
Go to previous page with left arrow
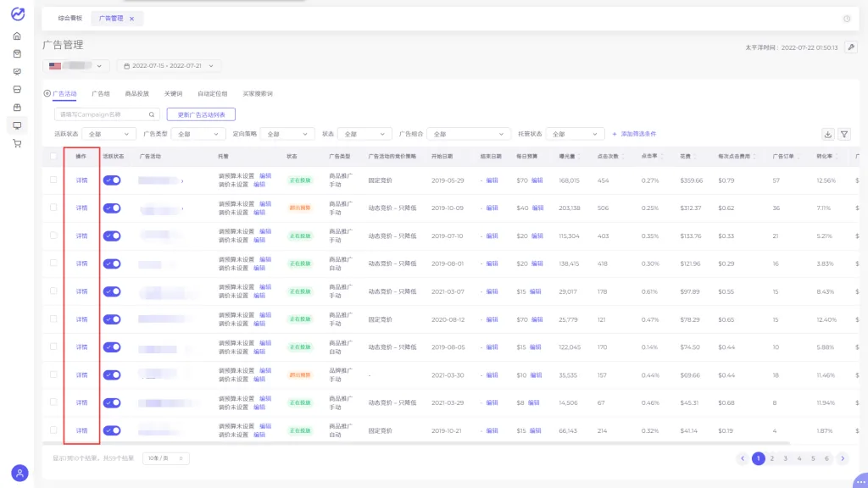[743, 458]
